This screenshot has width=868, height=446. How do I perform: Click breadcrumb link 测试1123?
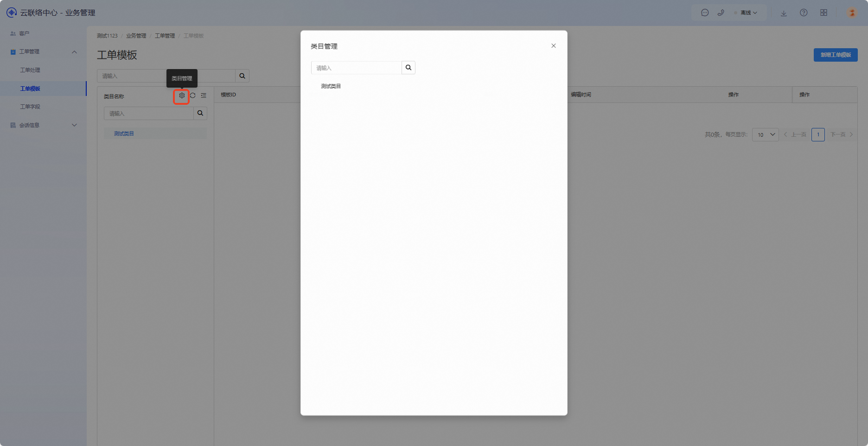tap(107, 36)
